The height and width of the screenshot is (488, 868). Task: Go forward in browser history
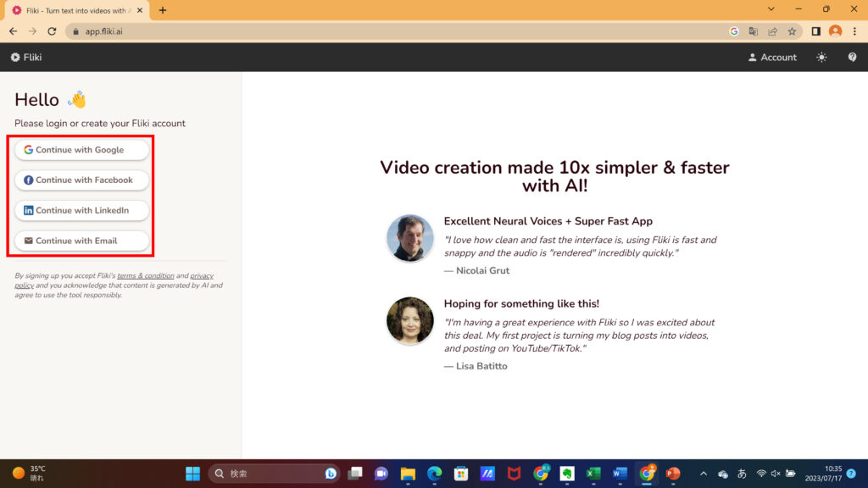[33, 31]
